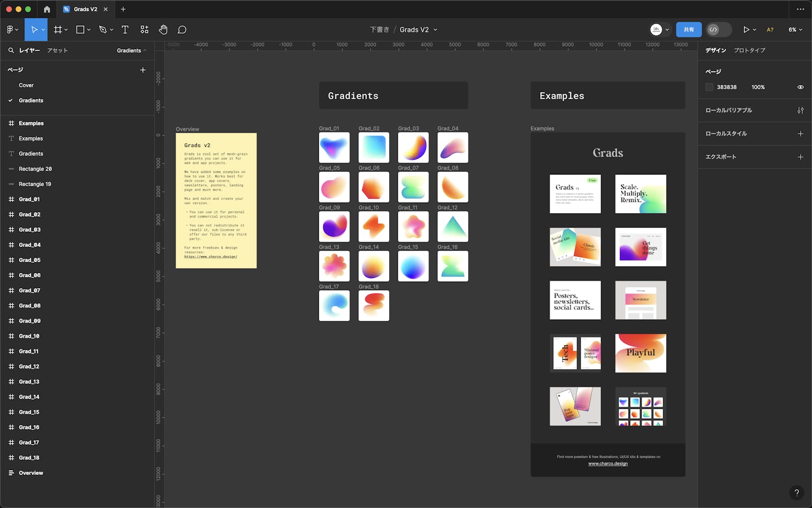812x508 pixels.
Task: Click the page background color swatch
Action: coord(709,87)
